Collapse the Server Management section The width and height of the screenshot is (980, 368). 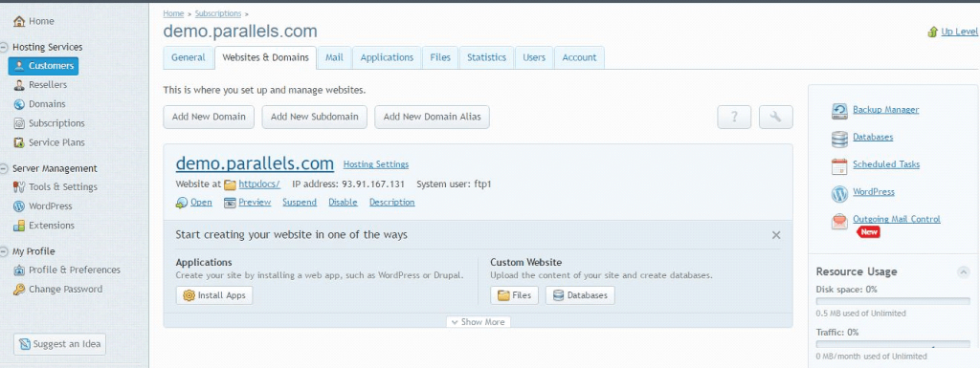tap(5, 168)
